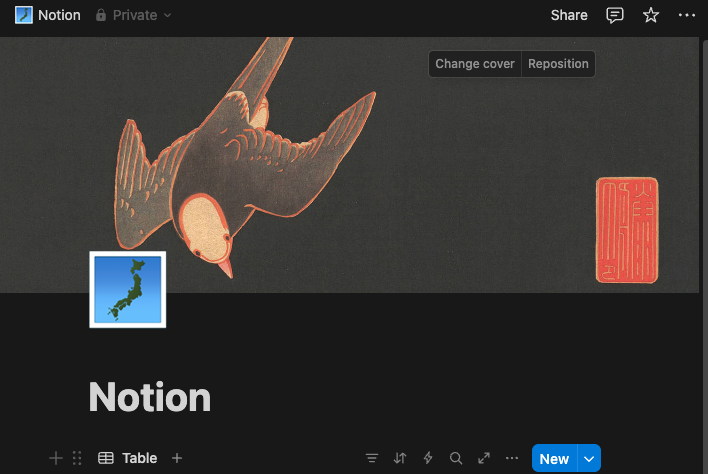
Task: Click the plus to add block
Action: coord(56,458)
